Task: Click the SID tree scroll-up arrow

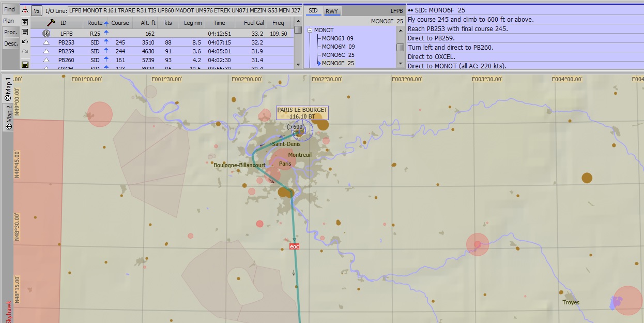Action: pos(400,30)
